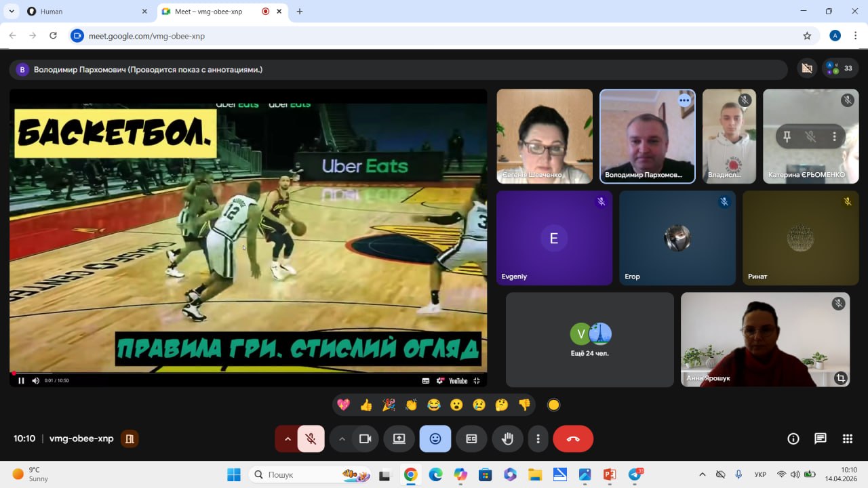Toggle the camera on or off
Image resolution: width=868 pixels, height=488 pixels.
click(366, 439)
